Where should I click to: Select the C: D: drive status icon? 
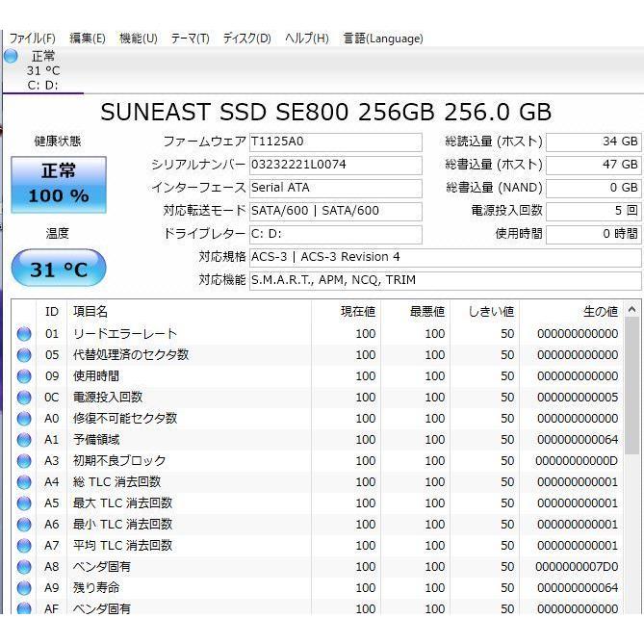click(x=12, y=56)
